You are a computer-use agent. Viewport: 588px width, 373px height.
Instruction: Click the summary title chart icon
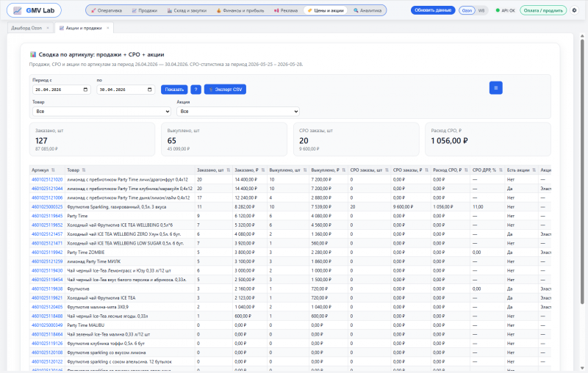[33, 54]
